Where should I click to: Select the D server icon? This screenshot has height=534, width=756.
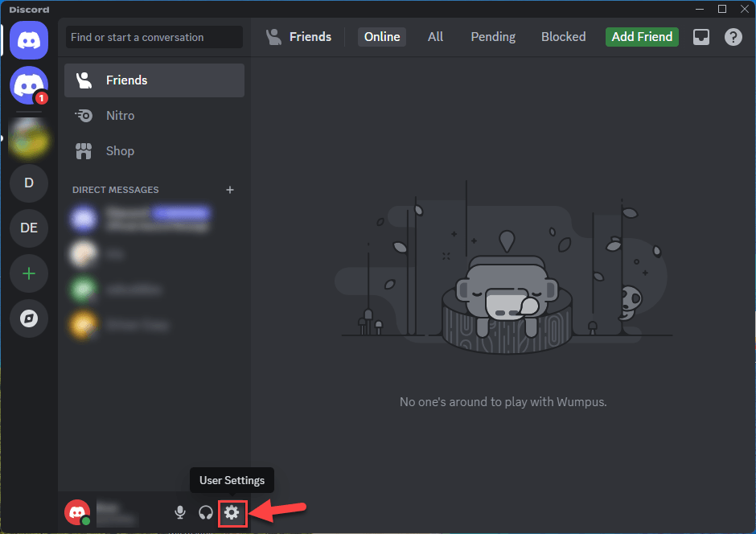coord(29,183)
